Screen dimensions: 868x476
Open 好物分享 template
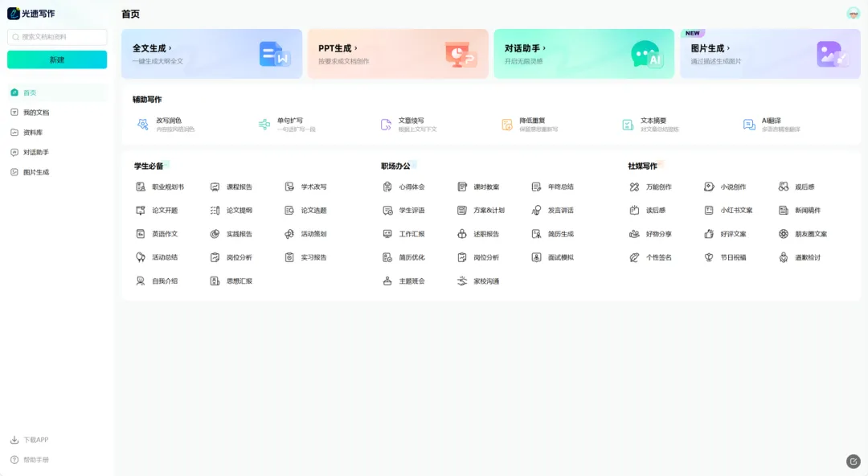click(x=651, y=235)
